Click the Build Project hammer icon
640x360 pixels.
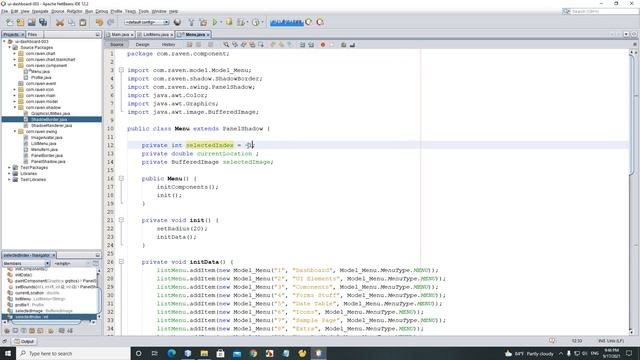pyautogui.click(x=191, y=22)
